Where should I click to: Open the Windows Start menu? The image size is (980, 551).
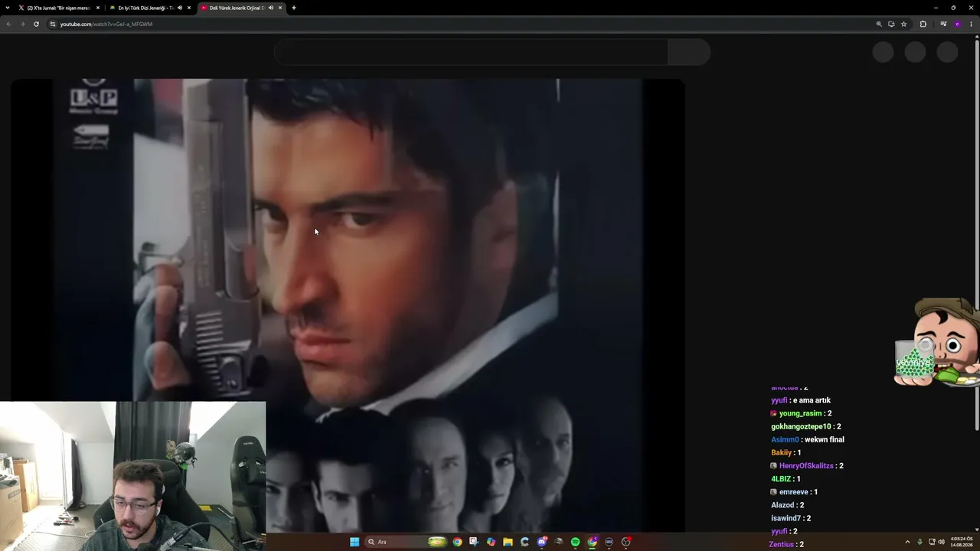tap(354, 542)
